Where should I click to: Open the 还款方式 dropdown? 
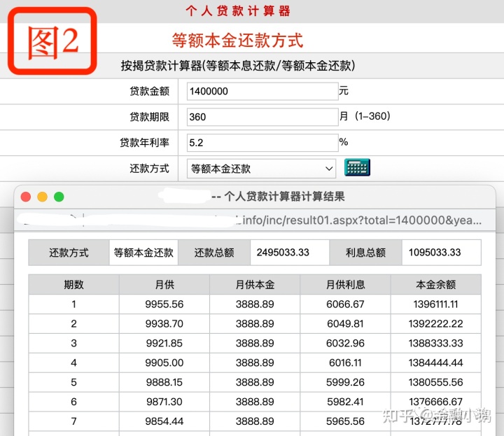click(262, 169)
